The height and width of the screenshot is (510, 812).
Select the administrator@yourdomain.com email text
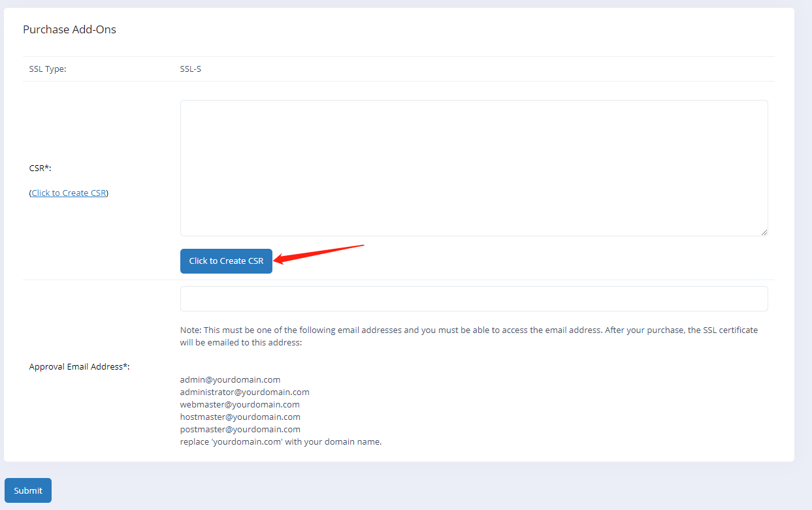(x=244, y=392)
